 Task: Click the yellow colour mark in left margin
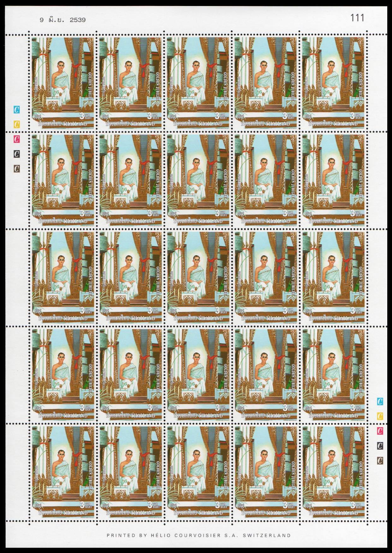(x=16, y=125)
